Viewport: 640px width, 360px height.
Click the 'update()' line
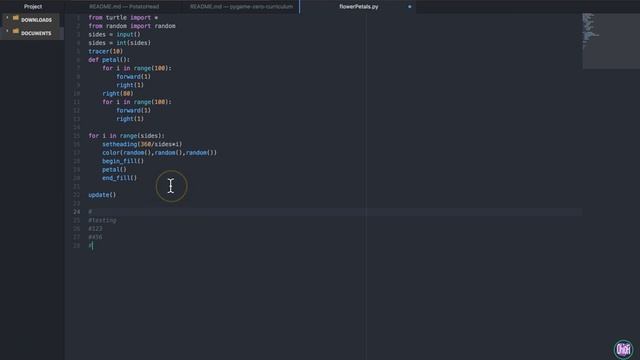102,195
